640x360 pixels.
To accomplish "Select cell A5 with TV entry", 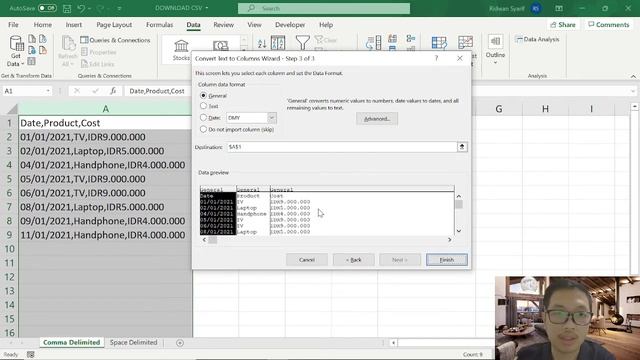I will tap(105, 179).
